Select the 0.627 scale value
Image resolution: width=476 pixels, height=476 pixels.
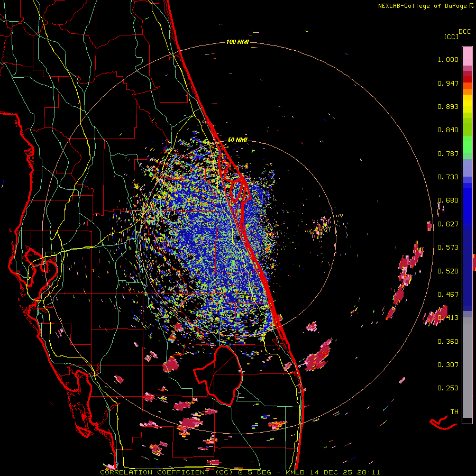coord(448,224)
